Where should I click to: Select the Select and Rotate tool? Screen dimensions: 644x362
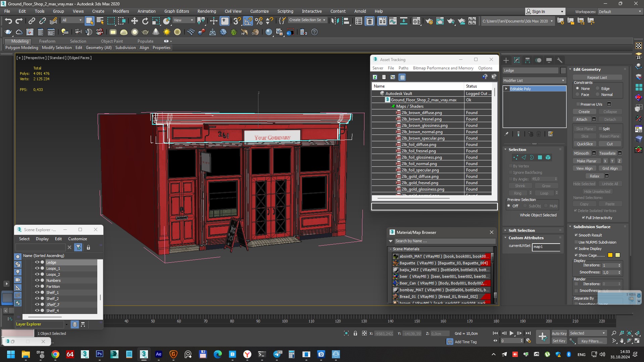[145, 21]
